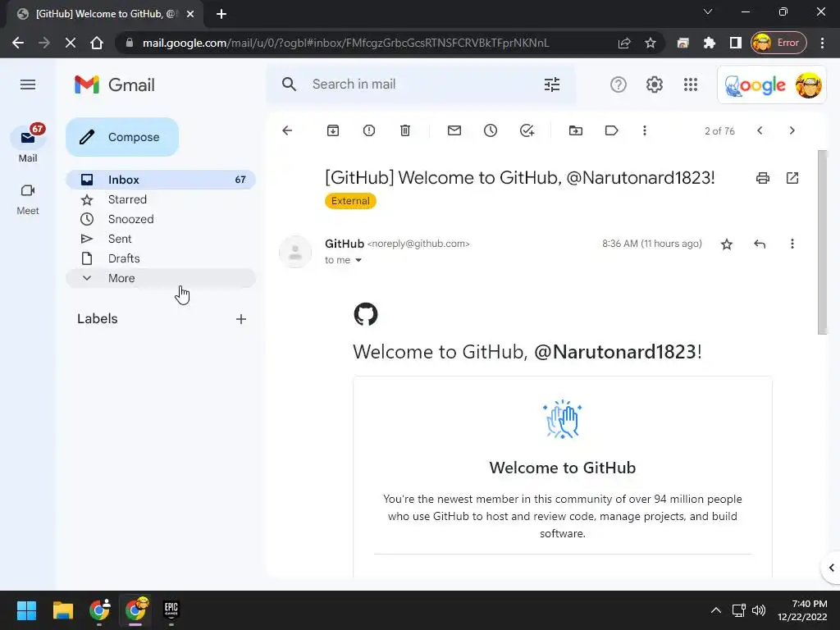840x630 pixels.
Task: Click sender name GitHub
Action: point(345,244)
